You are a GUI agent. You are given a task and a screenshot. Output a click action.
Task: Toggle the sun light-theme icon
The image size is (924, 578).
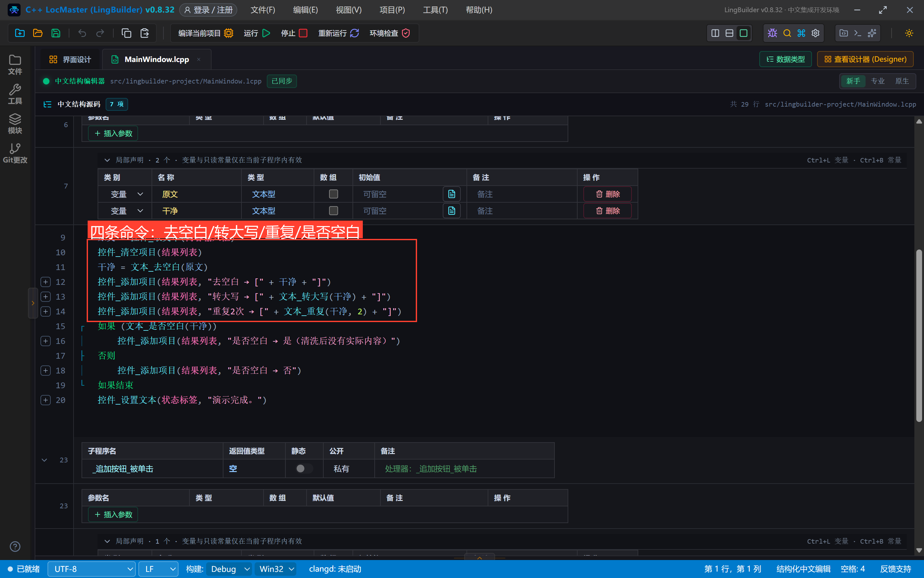[x=909, y=33]
